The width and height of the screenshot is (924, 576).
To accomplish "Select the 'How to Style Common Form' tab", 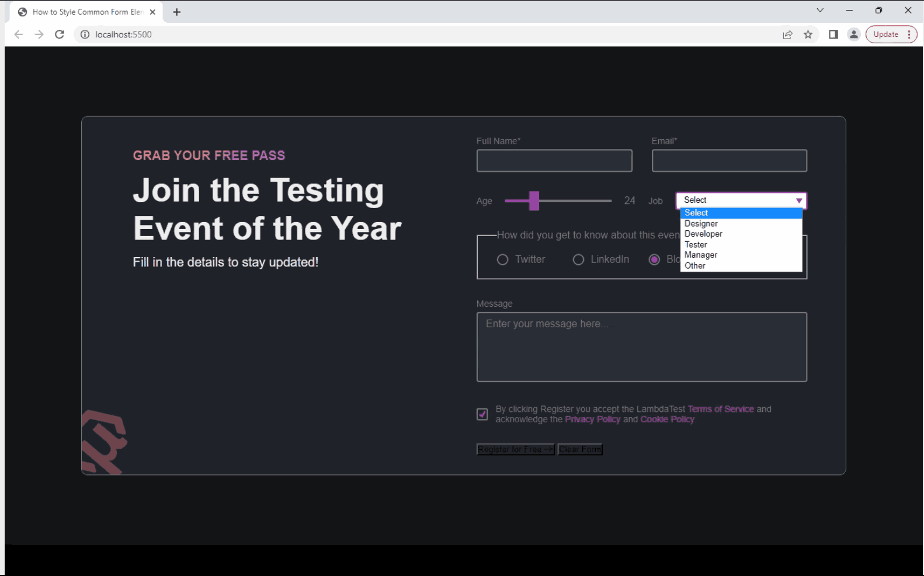I will (86, 12).
